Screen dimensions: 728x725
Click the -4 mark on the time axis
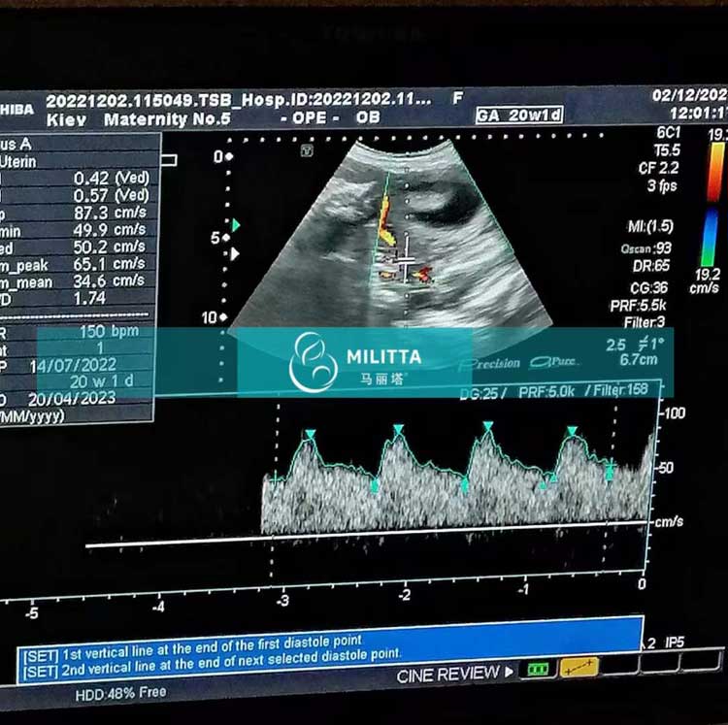tap(158, 607)
